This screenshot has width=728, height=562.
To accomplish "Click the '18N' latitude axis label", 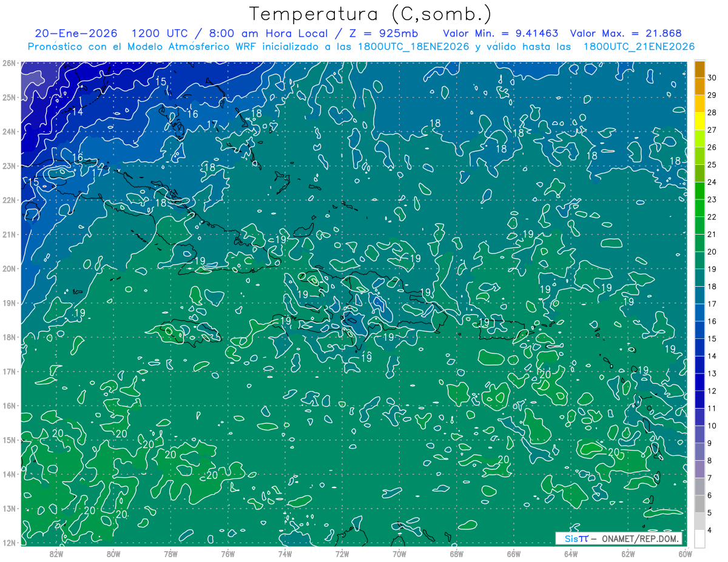I will [9, 337].
